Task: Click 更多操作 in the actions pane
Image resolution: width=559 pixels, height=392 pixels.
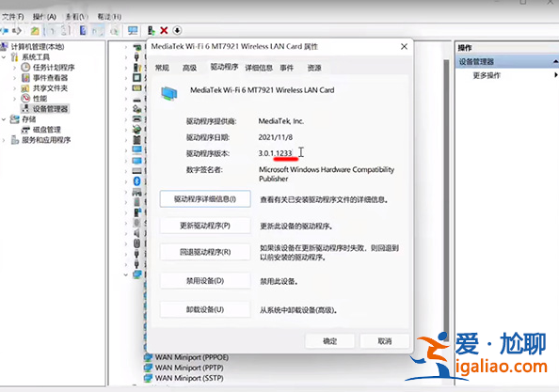Action: point(487,75)
